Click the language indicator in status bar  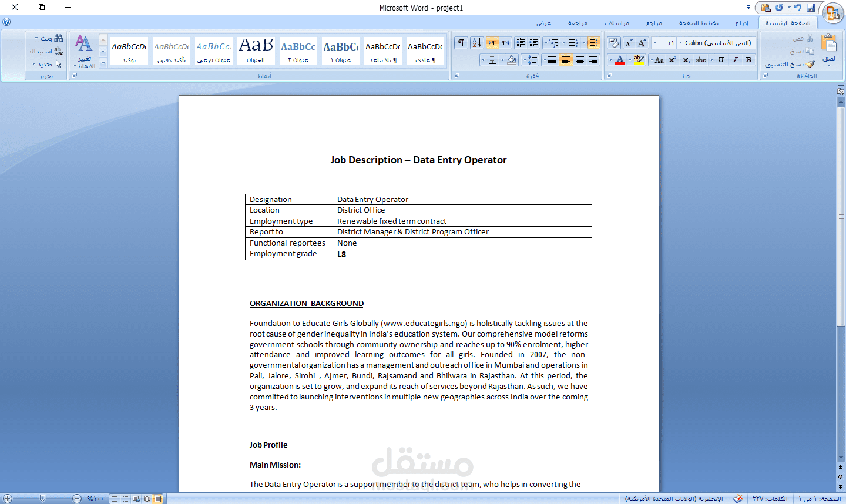coord(674,499)
